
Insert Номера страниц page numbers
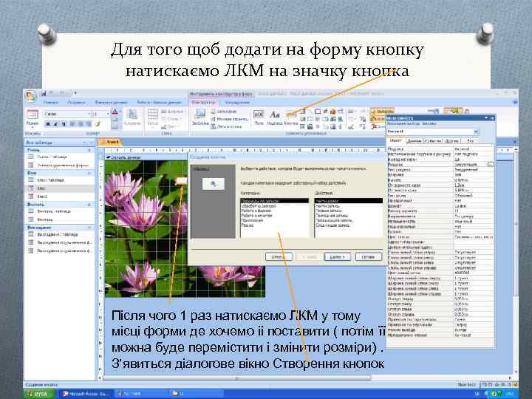tap(230, 119)
